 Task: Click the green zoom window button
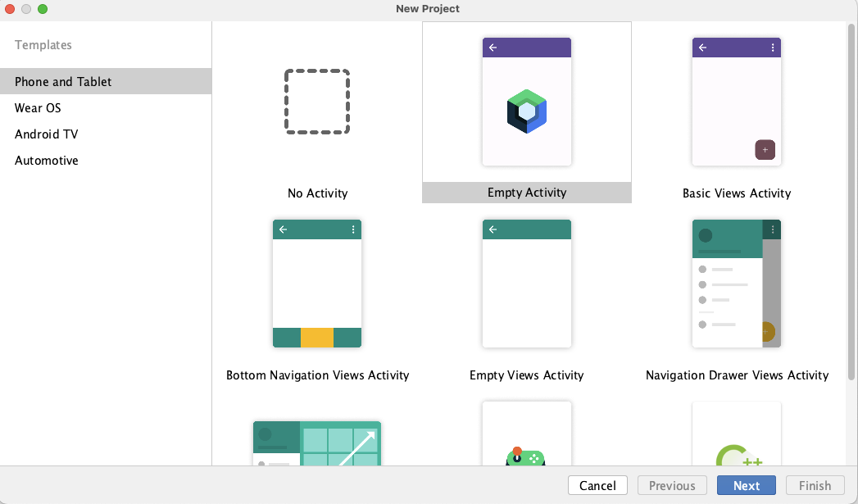coord(43,9)
